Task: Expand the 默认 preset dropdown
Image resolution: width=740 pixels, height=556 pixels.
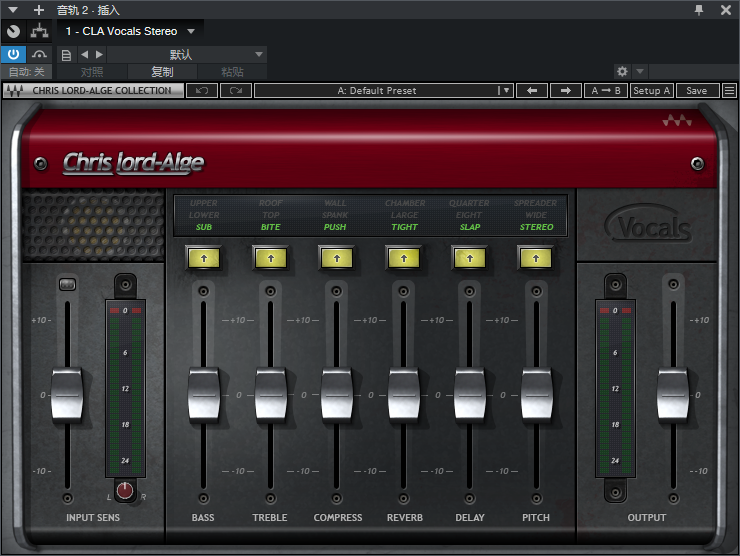Action: click(186, 55)
